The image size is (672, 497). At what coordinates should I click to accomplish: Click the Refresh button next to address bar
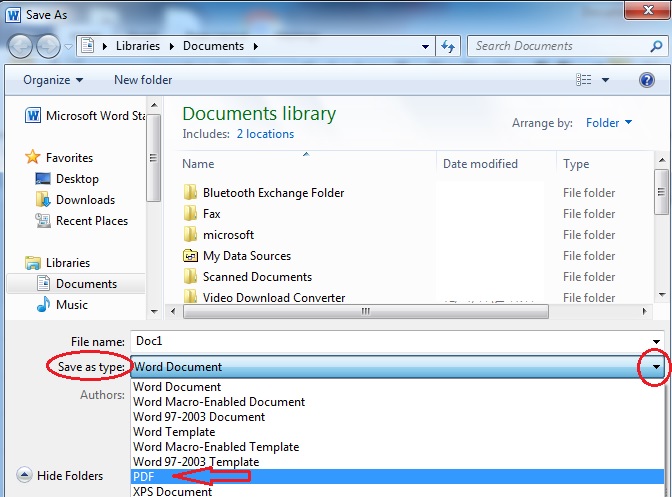click(448, 46)
